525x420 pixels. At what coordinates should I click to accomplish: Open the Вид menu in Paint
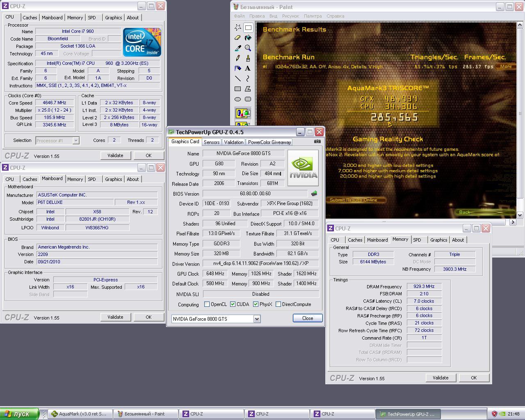click(273, 16)
